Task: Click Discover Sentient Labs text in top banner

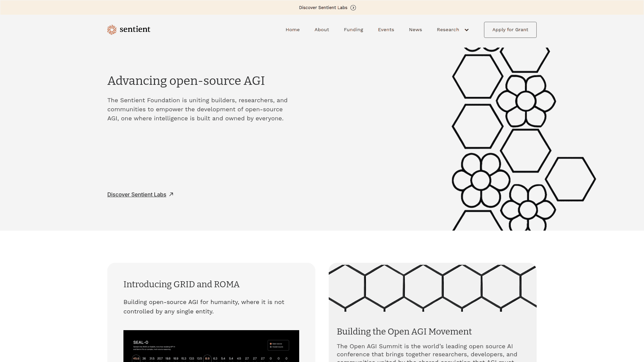Action: coord(323,8)
